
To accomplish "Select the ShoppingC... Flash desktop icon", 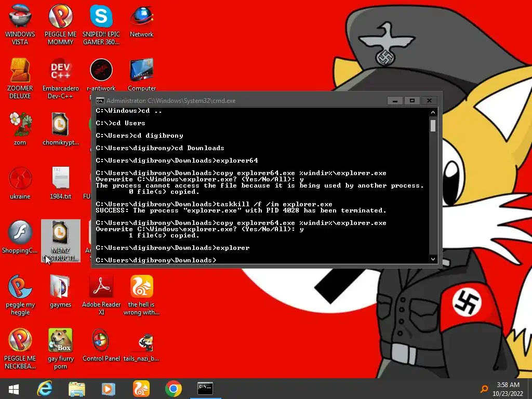I will coord(20,237).
